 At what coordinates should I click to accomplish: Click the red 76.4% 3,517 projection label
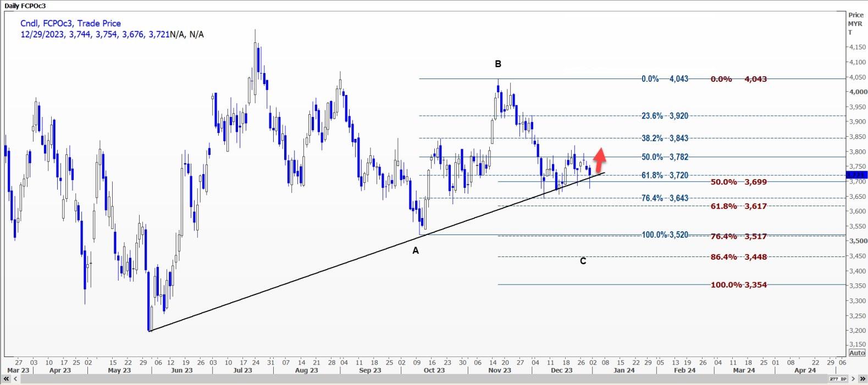[738, 237]
